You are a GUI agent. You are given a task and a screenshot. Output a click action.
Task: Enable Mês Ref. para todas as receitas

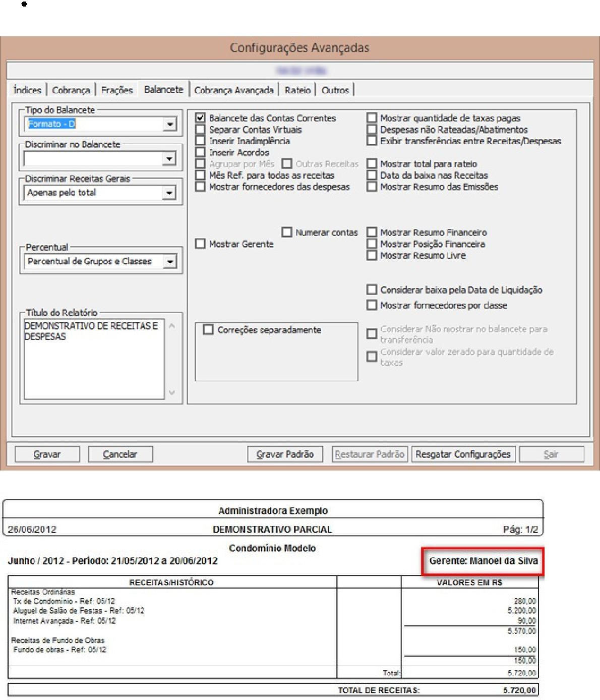tap(201, 175)
